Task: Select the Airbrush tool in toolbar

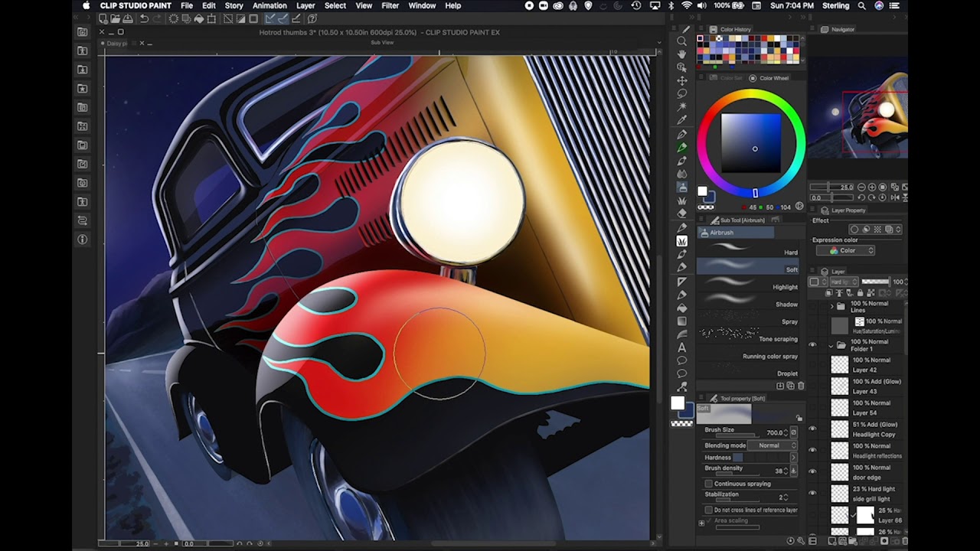Action: (681, 187)
